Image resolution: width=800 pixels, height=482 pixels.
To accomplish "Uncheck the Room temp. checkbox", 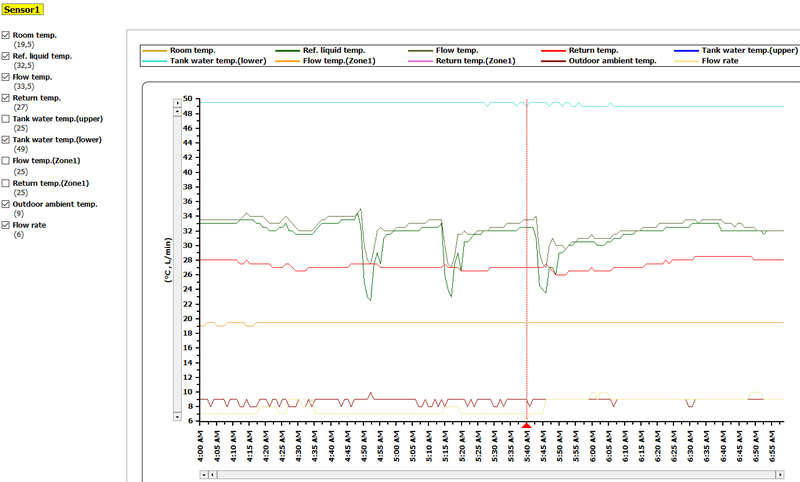I will pyautogui.click(x=6, y=35).
